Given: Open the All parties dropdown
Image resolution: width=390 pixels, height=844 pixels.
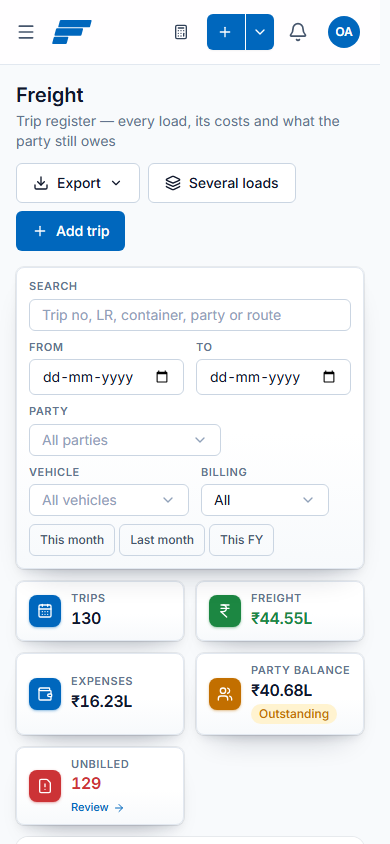Looking at the screenshot, I should 125,440.
